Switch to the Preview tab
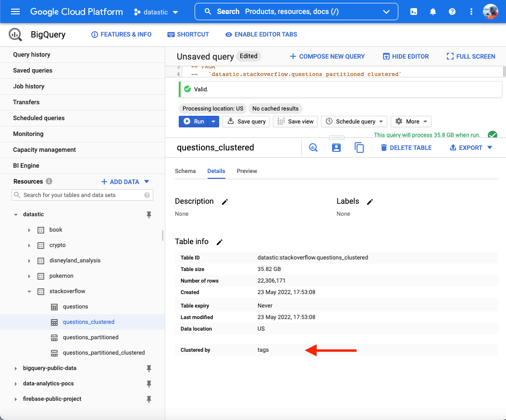Screen dimensions: 506x420 click(247, 171)
